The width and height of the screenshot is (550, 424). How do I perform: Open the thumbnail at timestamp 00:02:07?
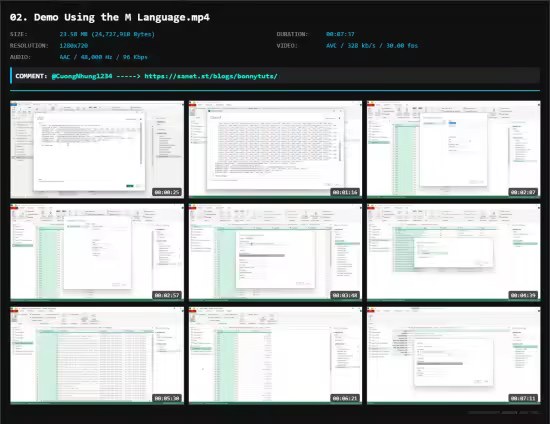(454, 149)
